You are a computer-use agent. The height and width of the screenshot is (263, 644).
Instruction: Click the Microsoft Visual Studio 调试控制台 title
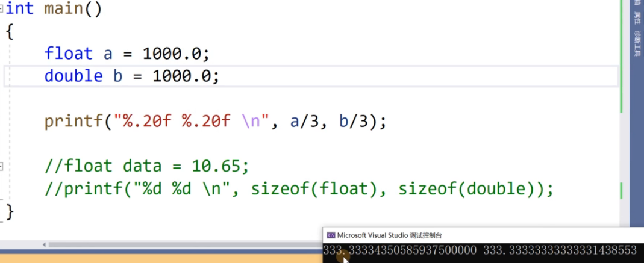point(389,235)
